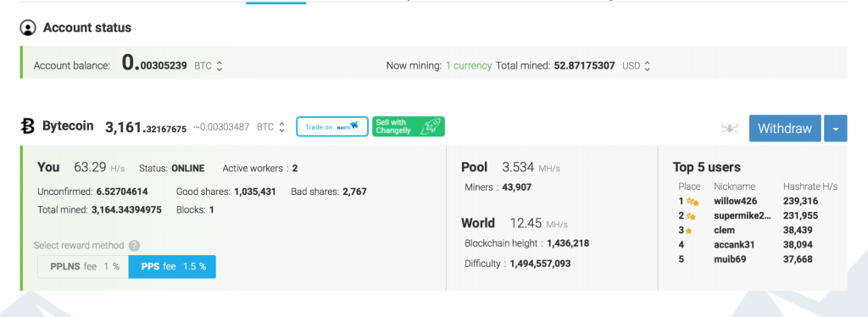
Task: Open Trade on HitBTC button
Action: [332, 126]
